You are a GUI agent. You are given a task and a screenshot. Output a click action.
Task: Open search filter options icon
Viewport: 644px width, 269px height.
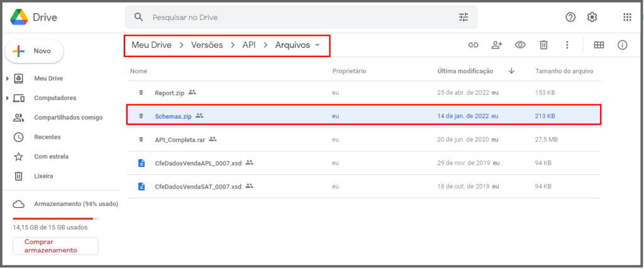tap(464, 17)
